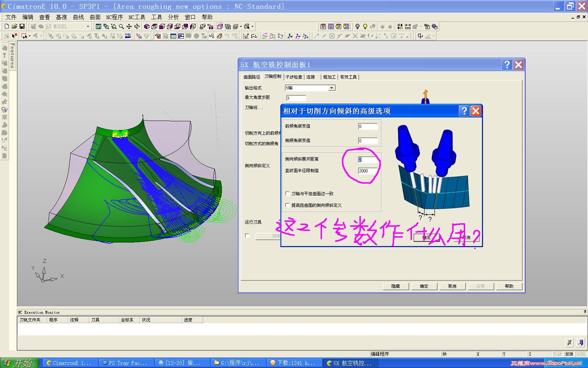Expand the MODEL combo box dropdown
The height and width of the screenshot is (368, 588).
coord(88,27)
